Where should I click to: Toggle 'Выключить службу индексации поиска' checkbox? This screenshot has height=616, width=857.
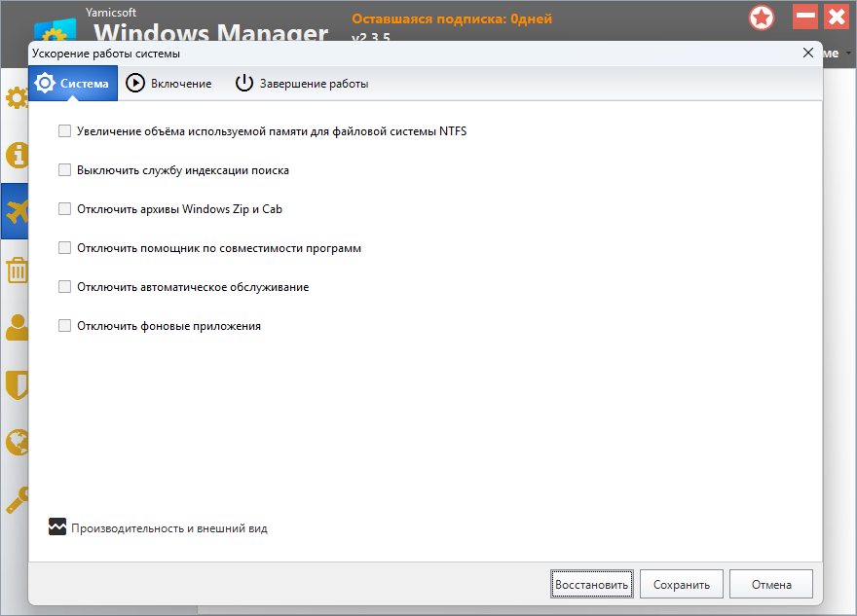(x=65, y=170)
